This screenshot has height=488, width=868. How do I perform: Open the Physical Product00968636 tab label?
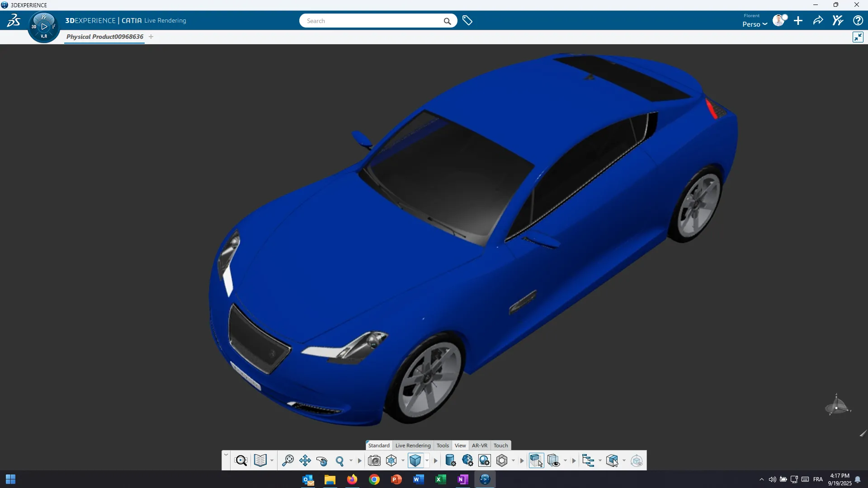pos(104,37)
